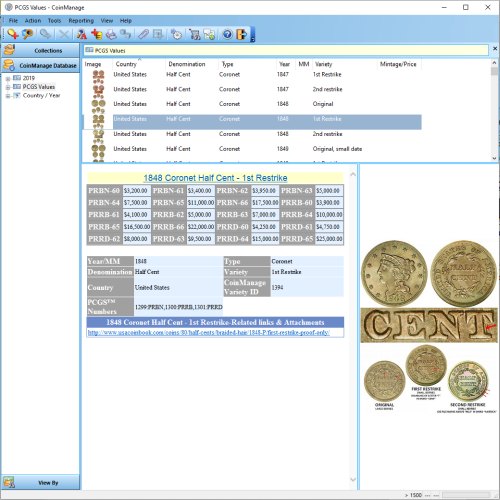The image size is (500, 500).
Task: Click the export with green arrow toolbar icon
Action: pyautogui.click(x=209, y=34)
